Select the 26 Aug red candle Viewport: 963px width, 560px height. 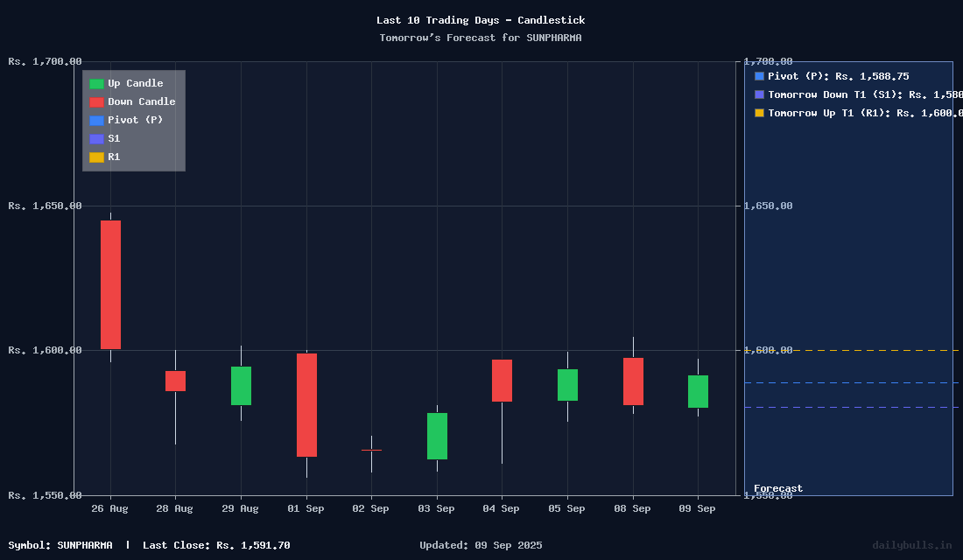[x=110, y=285]
